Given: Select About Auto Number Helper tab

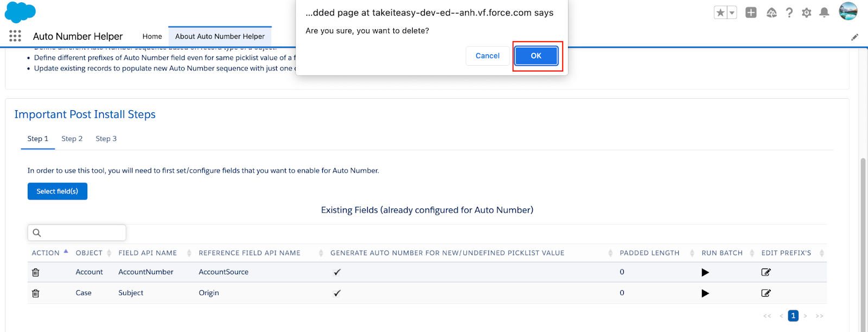Looking at the screenshot, I should tap(220, 36).
